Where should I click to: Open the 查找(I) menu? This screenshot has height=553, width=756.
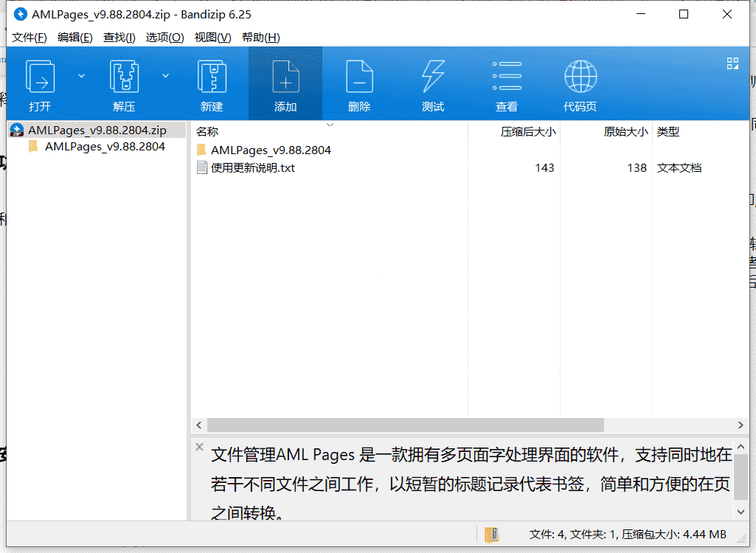(x=119, y=38)
